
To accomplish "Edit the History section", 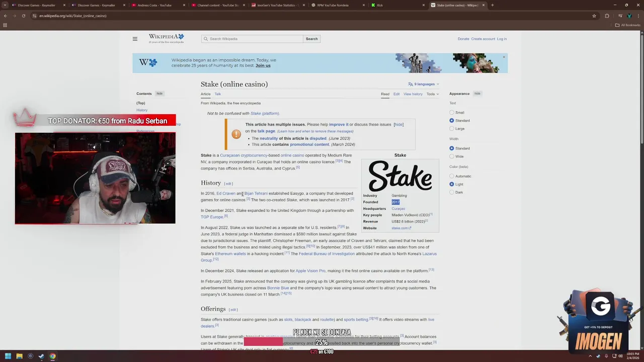I will pos(228,184).
